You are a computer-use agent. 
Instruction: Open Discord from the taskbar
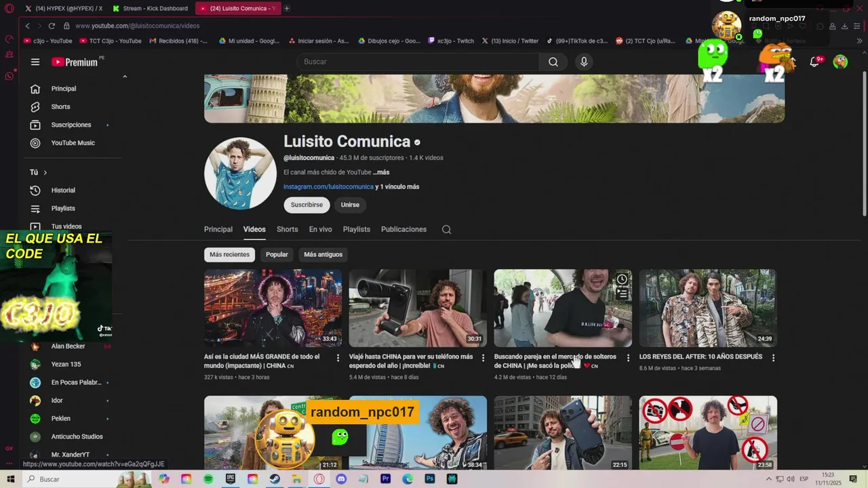(x=341, y=479)
